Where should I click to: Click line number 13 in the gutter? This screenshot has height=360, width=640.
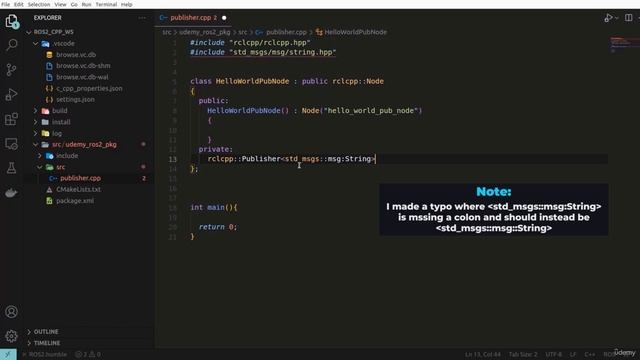173,159
